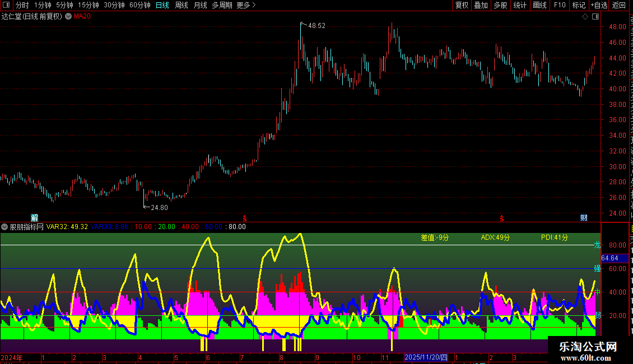The image size is (633, 364).
Task: Toggle the round arrow beside 达仁堂 title
Action: (69, 16)
